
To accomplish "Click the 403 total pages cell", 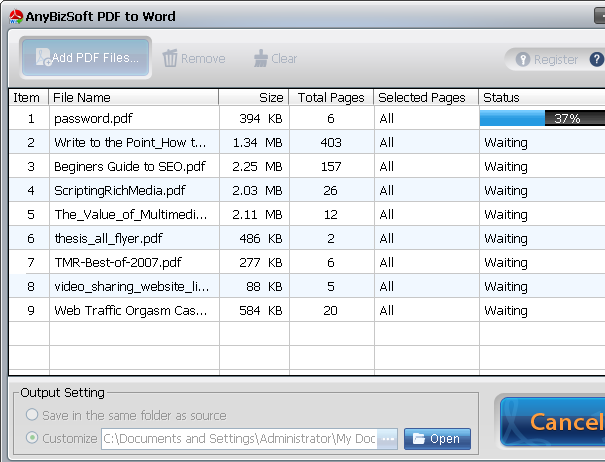I will [x=331, y=142].
